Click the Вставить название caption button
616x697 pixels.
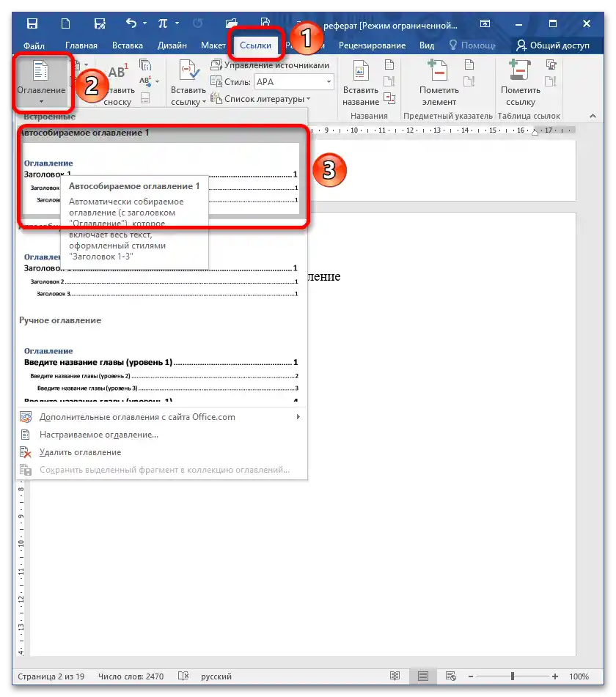tap(361, 83)
